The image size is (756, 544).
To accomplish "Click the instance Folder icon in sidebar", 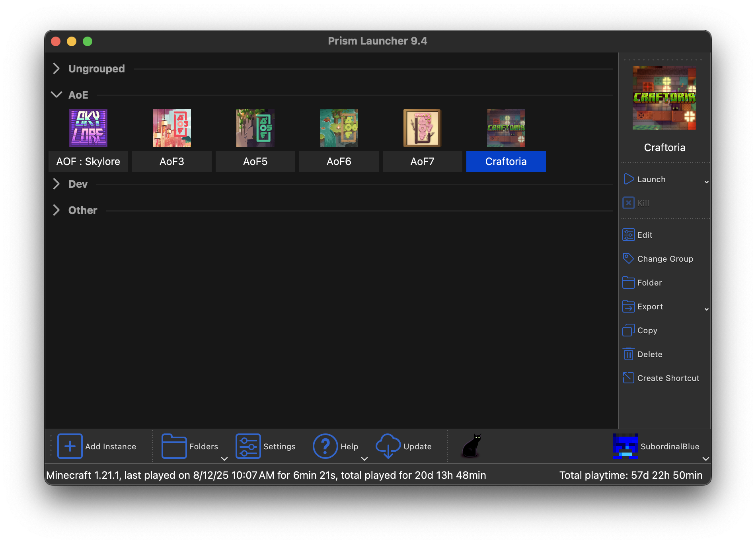I will (629, 283).
